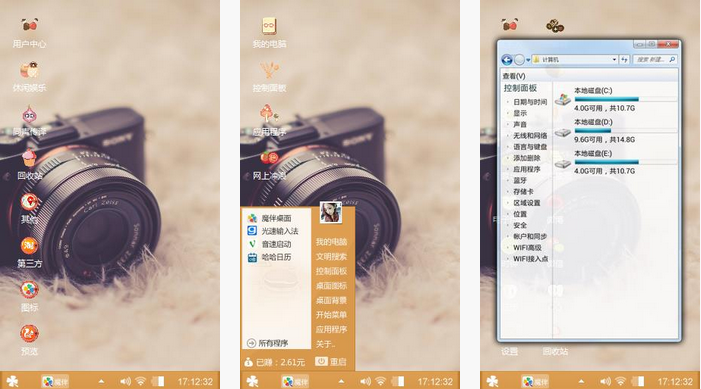This screenshot has height=389, width=701.
Task: Open the history dropdown next to forward arrow
Action: click(528, 60)
